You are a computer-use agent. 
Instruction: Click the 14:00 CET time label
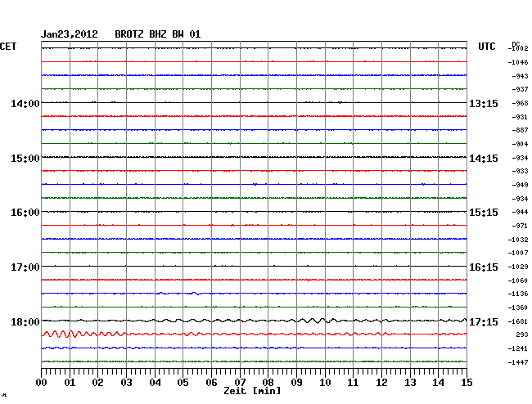25,104
